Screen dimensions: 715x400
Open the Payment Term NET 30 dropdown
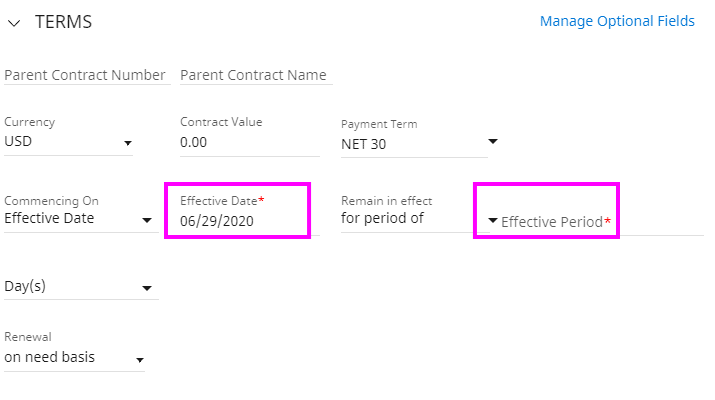pyautogui.click(x=414, y=144)
